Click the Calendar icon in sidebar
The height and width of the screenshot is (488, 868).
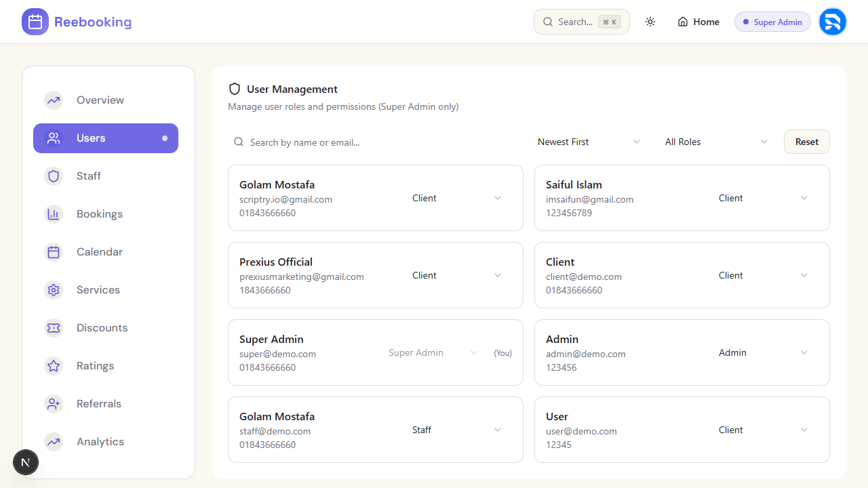(x=54, y=252)
